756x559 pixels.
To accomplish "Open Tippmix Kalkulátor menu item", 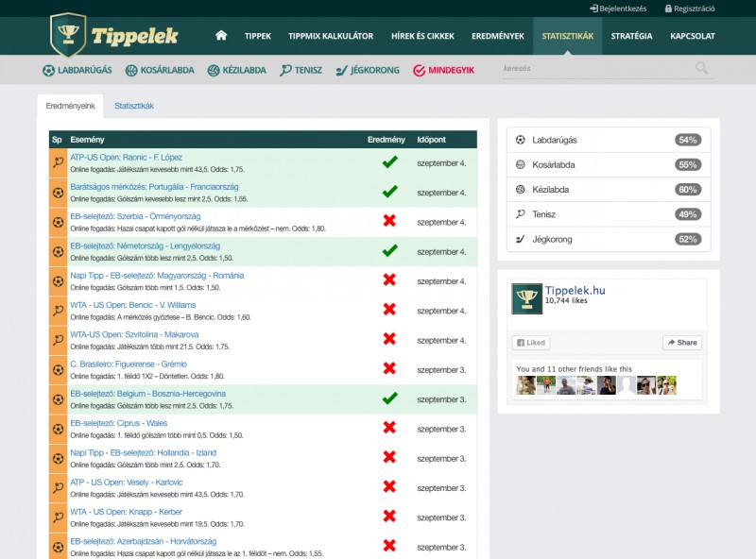I will [x=331, y=36].
